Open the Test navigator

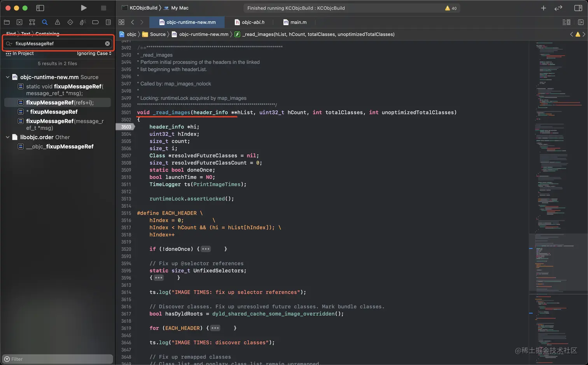pos(70,22)
